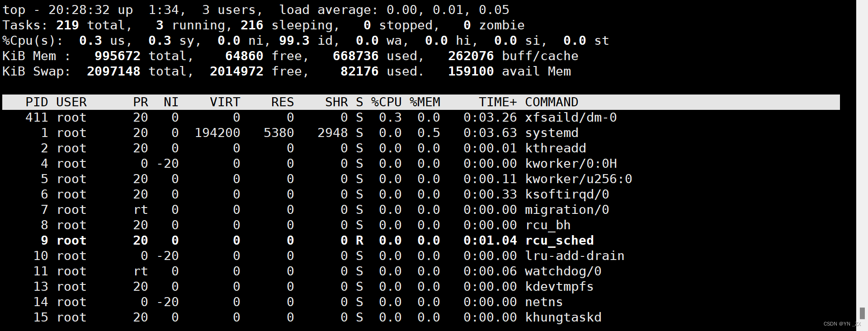Click TIME+ value 0:01.04
Image resolution: width=868 pixels, height=331 pixels.
pyautogui.click(x=490, y=241)
